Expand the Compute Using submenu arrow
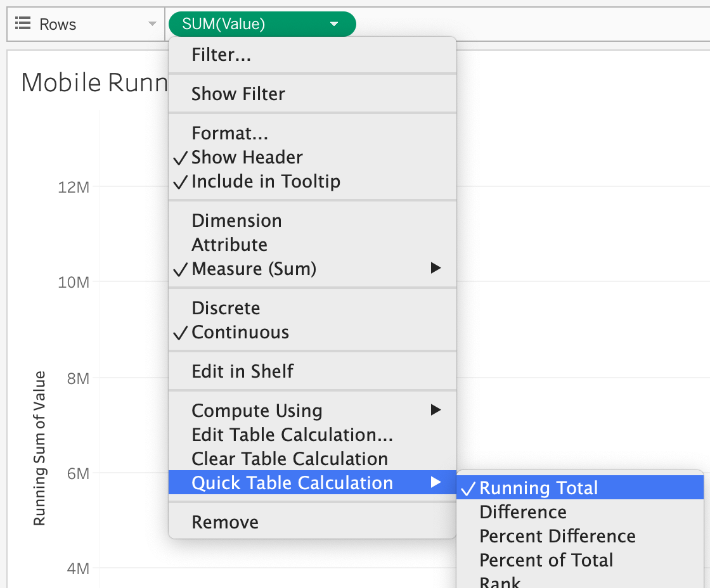This screenshot has width=710, height=588. tap(436, 410)
